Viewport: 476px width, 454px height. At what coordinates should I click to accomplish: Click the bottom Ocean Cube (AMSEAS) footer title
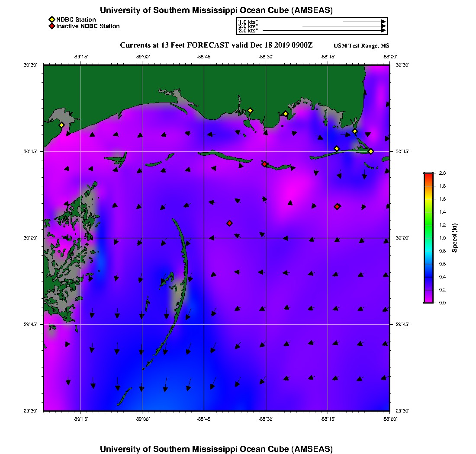coord(216,448)
